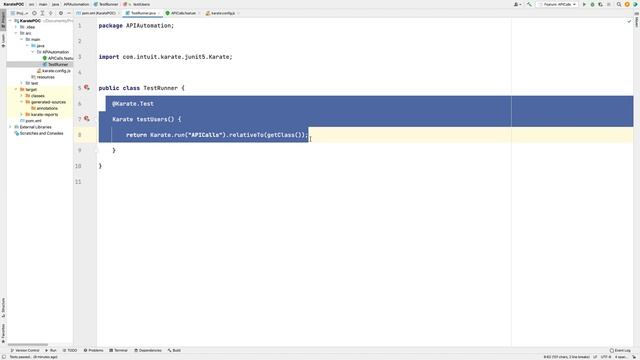Select APICalls.feature in project tree
Screen dimensions: 640x360
[x=58, y=58]
